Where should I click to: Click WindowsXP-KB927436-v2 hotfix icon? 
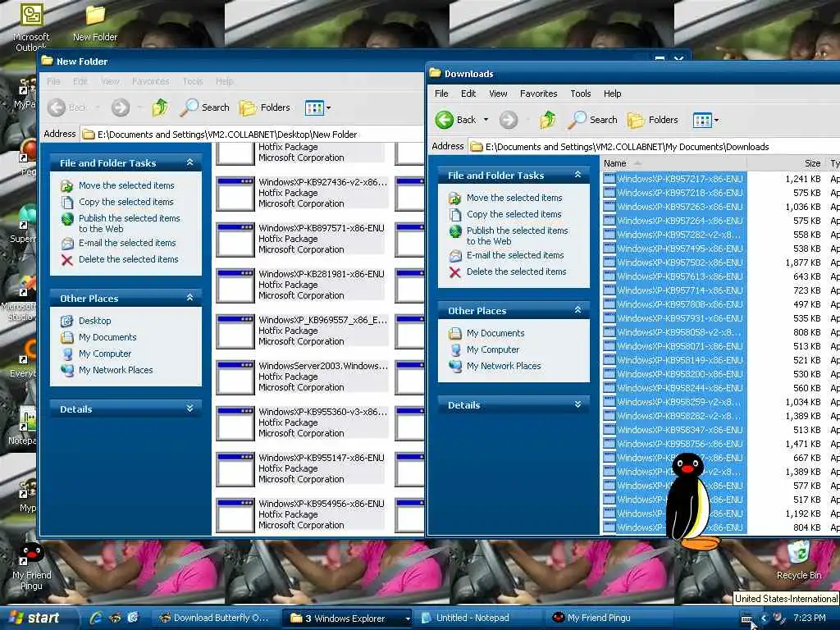coord(235,194)
